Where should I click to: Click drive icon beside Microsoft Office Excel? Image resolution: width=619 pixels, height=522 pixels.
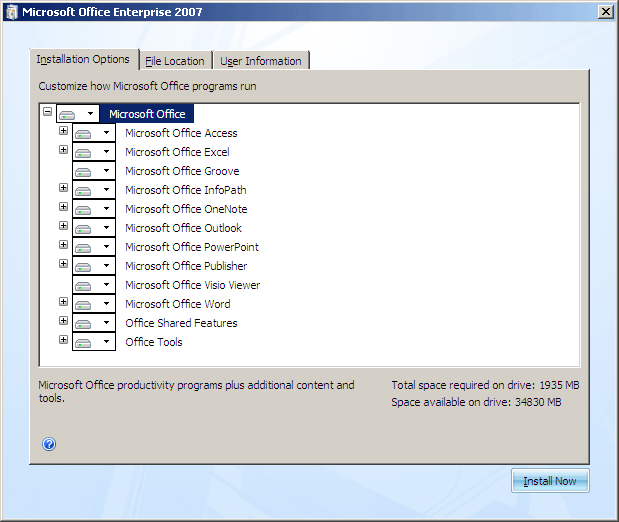pos(83,153)
